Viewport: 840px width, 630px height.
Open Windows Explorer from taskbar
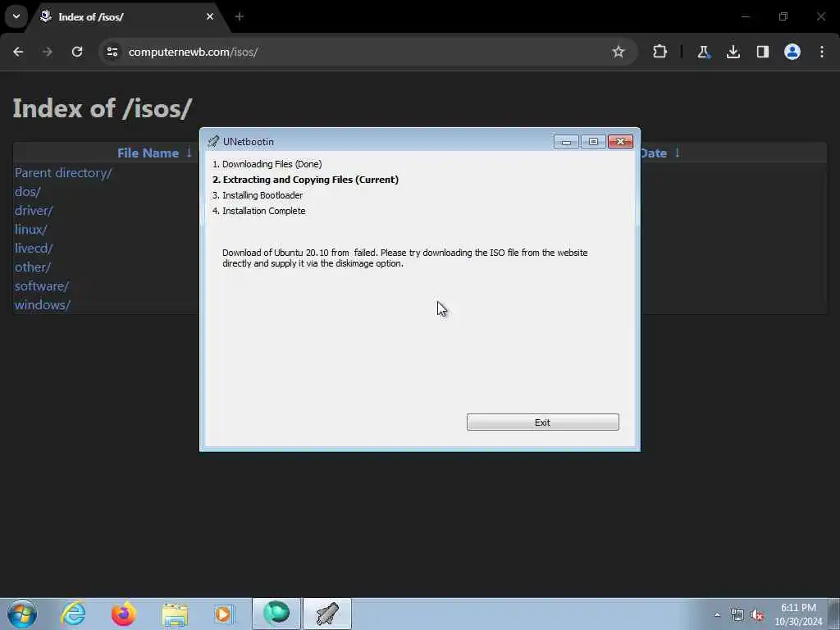click(x=175, y=614)
